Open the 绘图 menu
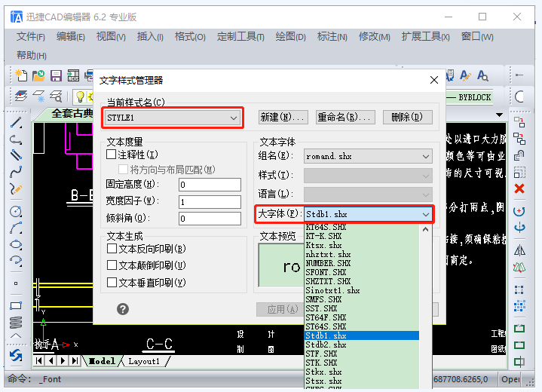 (x=291, y=36)
